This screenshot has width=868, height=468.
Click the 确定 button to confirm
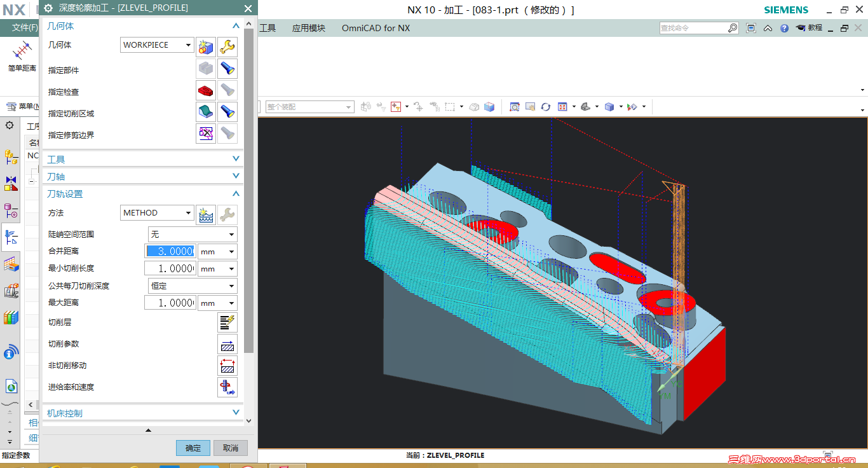(193, 448)
